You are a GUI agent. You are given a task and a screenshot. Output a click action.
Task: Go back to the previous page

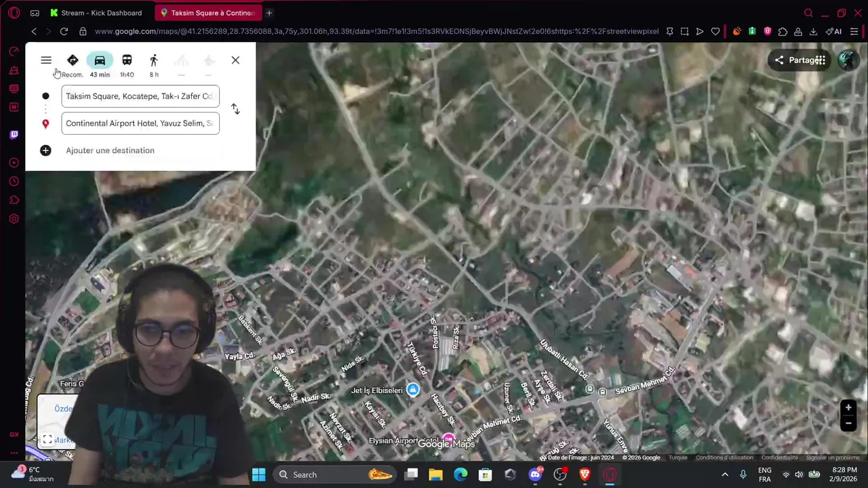(34, 31)
